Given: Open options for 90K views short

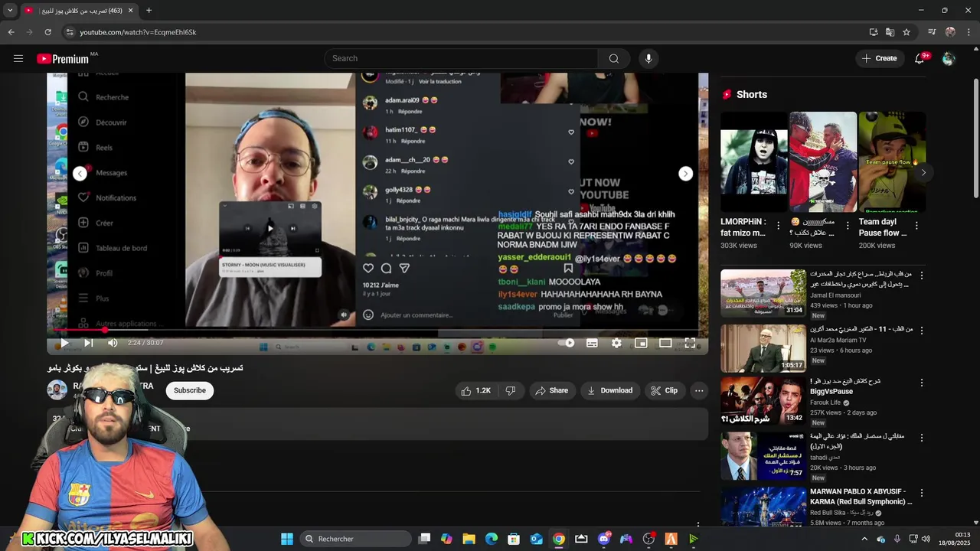Looking at the screenshot, I should (847, 226).
